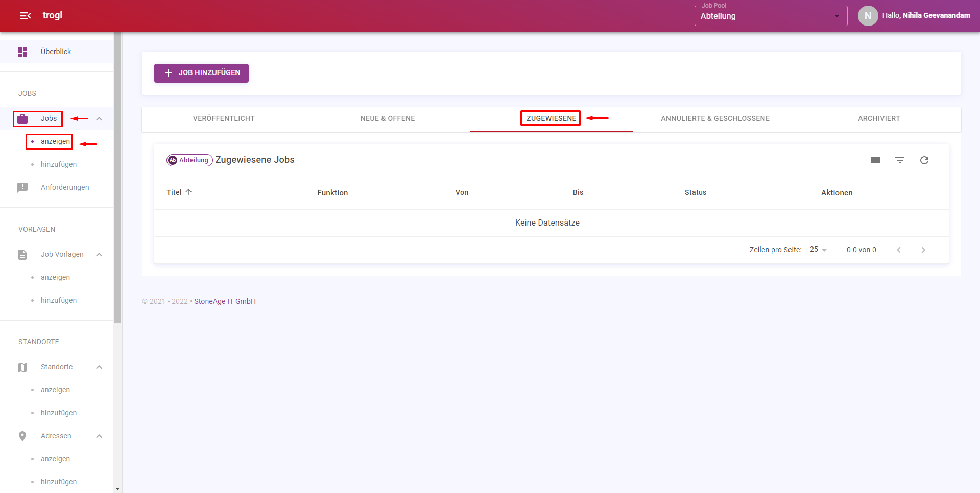This screenshot has height=493, width=980.
Task: Open Anforderungen via its feedback icon
Action: point(22,187)
